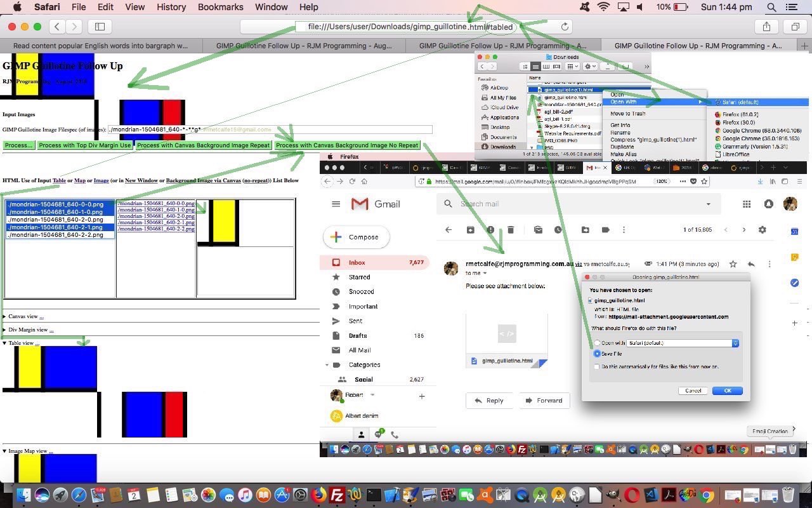Star the email from rmetcalfe
The image size is (812, 508).
coord(733,264)
